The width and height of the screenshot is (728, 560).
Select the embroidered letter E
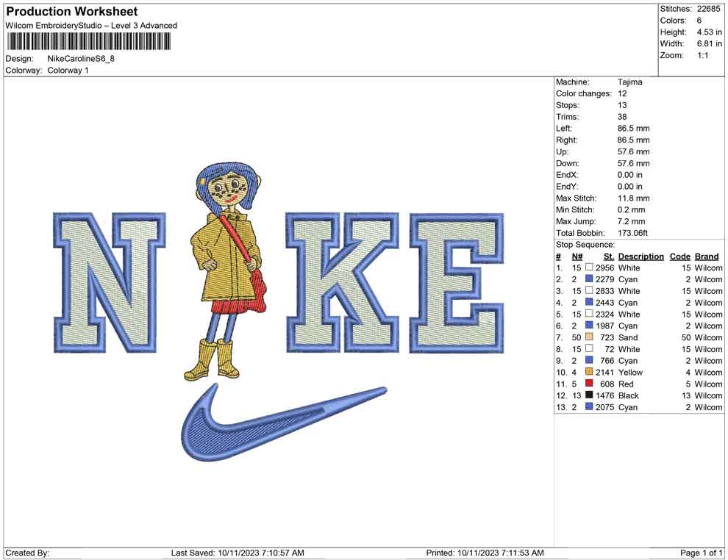pos(457,282)
